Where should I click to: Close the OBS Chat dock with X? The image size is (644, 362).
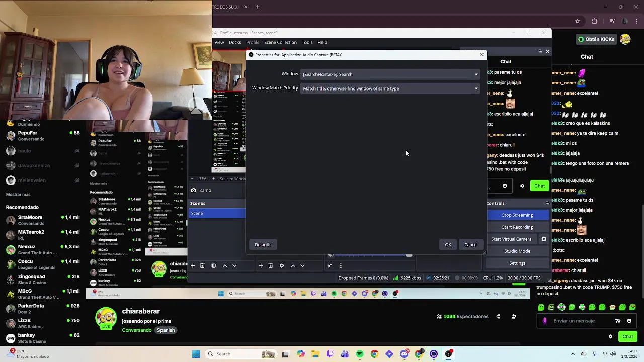click(547, 51)
